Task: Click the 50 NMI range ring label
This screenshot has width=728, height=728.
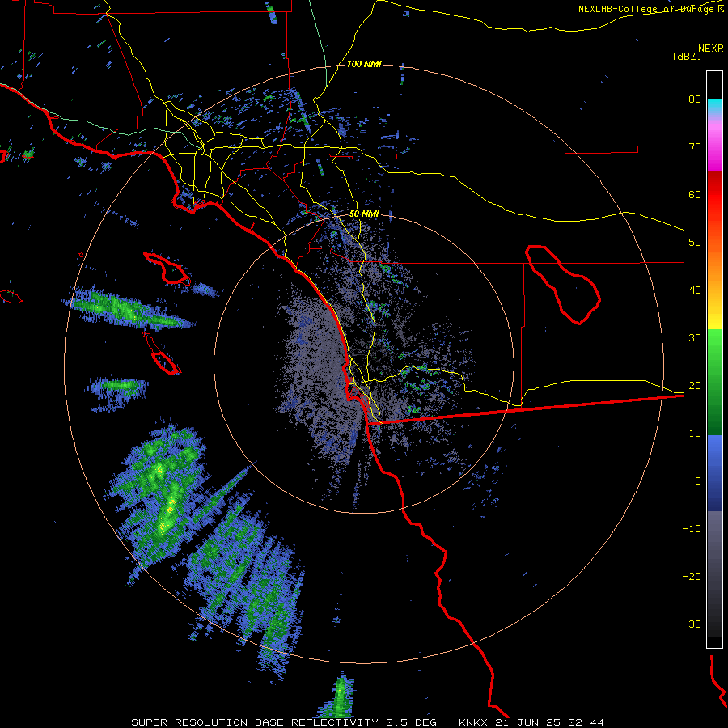Action: click(364, 214)
